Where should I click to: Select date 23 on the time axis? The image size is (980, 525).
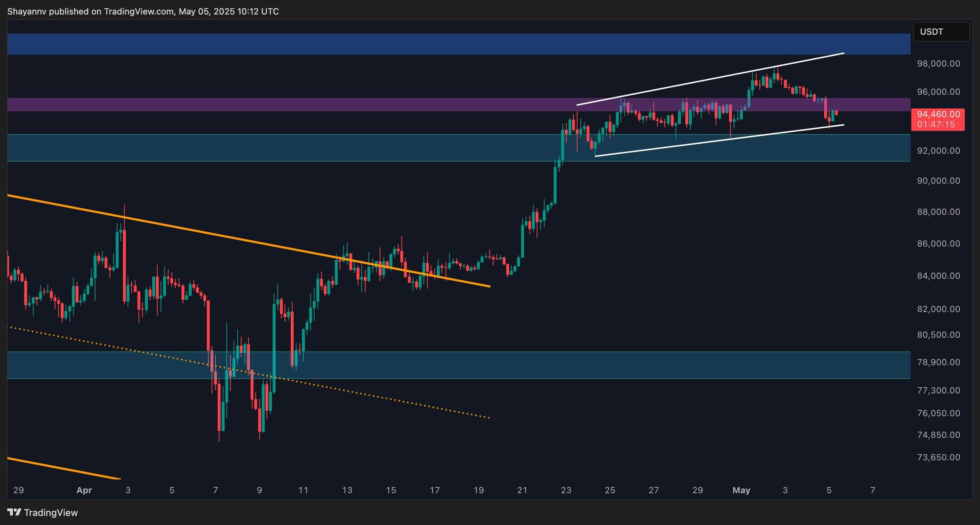tap(566, 490)
